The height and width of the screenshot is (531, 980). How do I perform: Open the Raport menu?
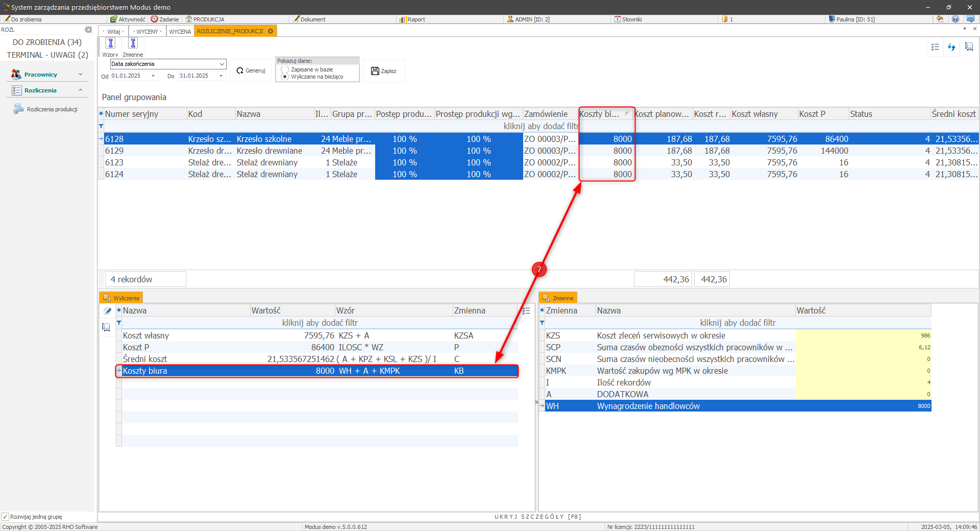tap(415, 19)
